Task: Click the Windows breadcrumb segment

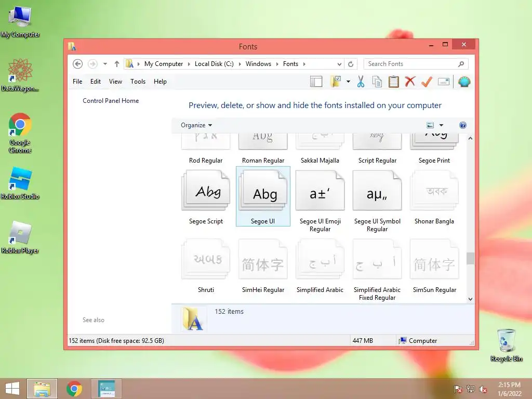Action: [x=258, y=64]
